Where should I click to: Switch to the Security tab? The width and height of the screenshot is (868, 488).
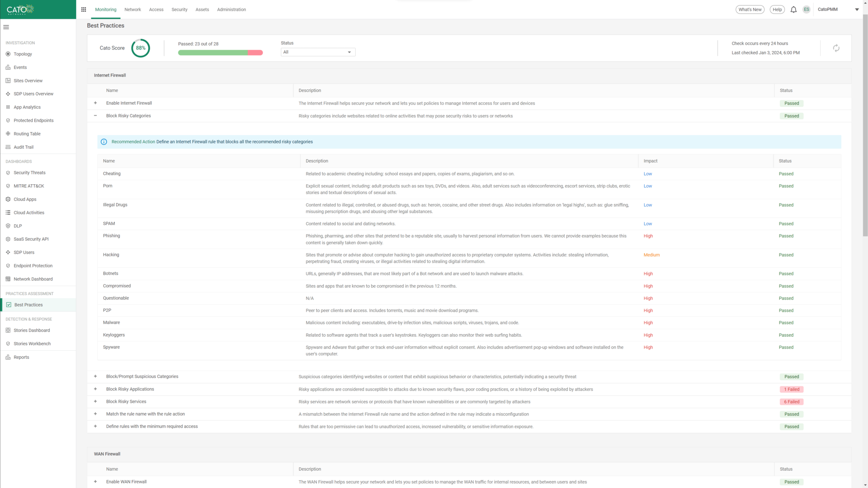tap(179, 9)
